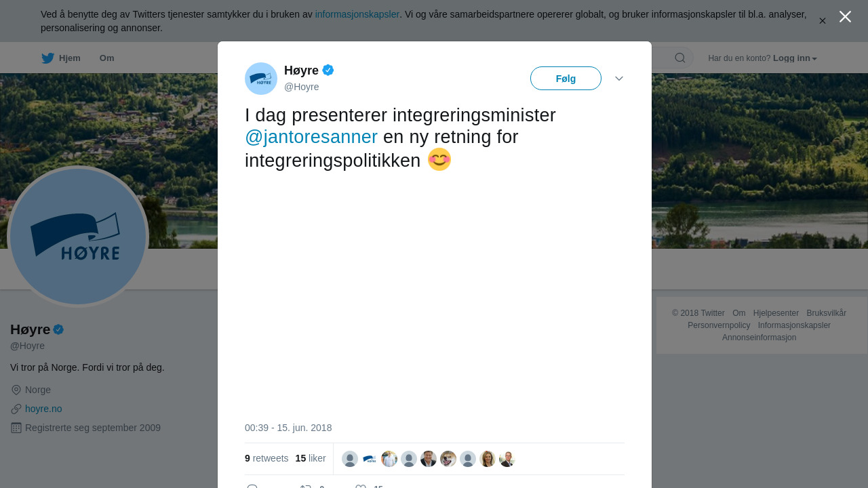Image resolution: width=868 pixels, height=488 pixels.
Task: Click the search magnifier icon
Action: 680,58
